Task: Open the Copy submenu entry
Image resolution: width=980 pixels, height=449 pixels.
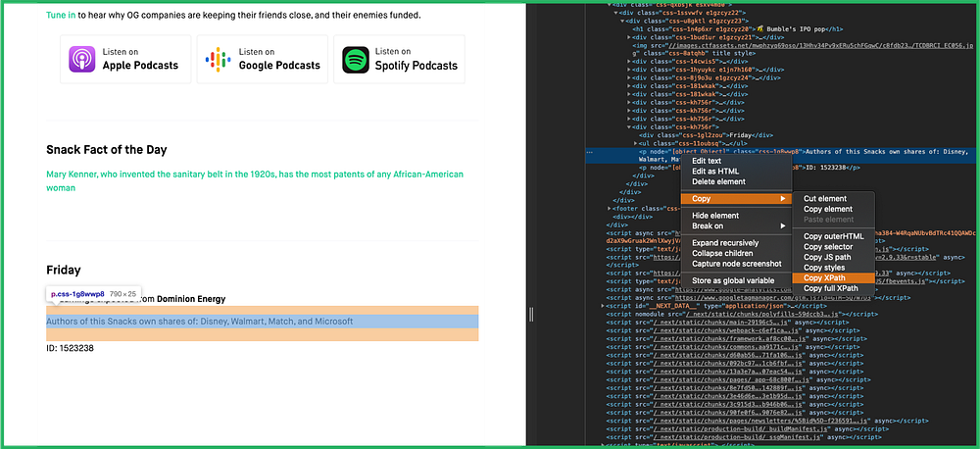Action: (736, 199)
